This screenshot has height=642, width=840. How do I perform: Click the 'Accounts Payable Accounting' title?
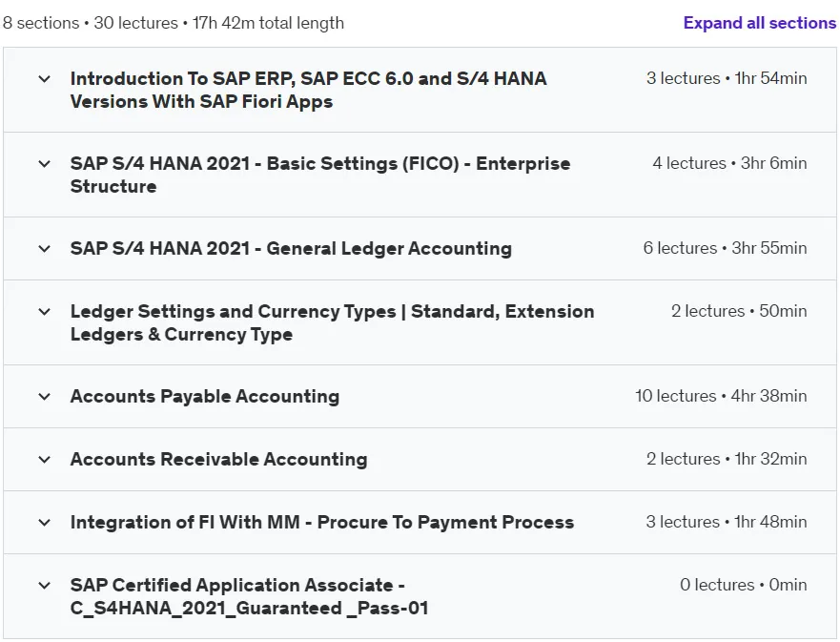(x=205, y=397)
